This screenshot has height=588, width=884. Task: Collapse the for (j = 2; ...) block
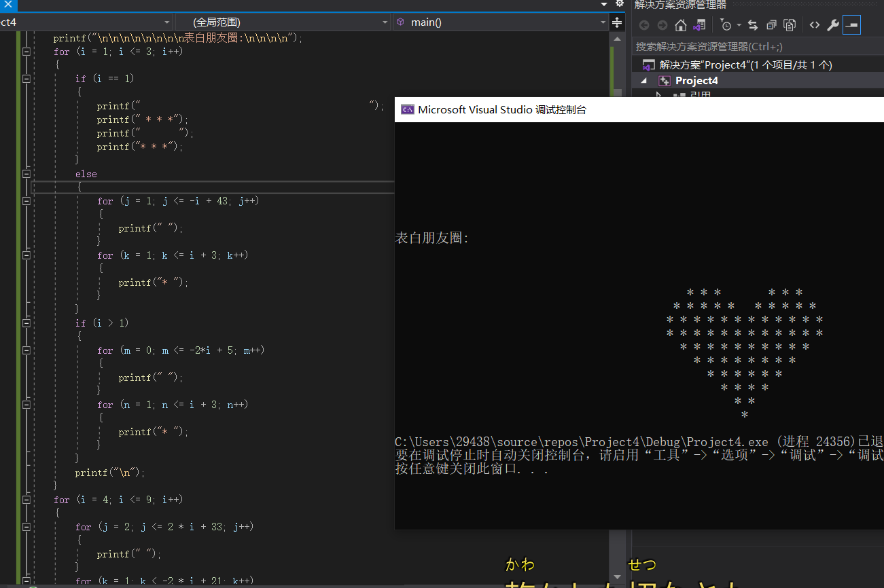click(x=26, y=527)
